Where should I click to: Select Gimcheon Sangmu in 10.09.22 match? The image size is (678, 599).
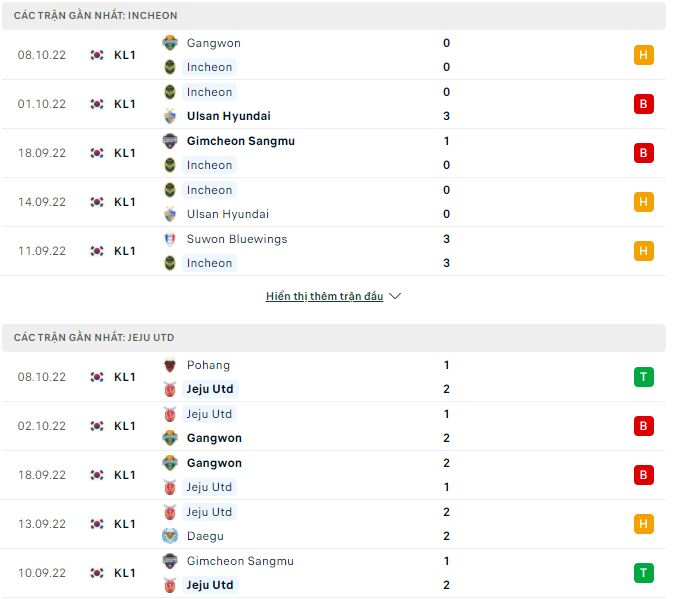pyautogui.click(x=240, y=561)
